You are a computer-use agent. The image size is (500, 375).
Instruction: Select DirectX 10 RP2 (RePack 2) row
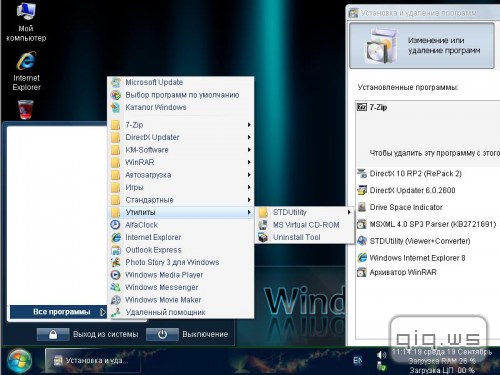(428, 173)
